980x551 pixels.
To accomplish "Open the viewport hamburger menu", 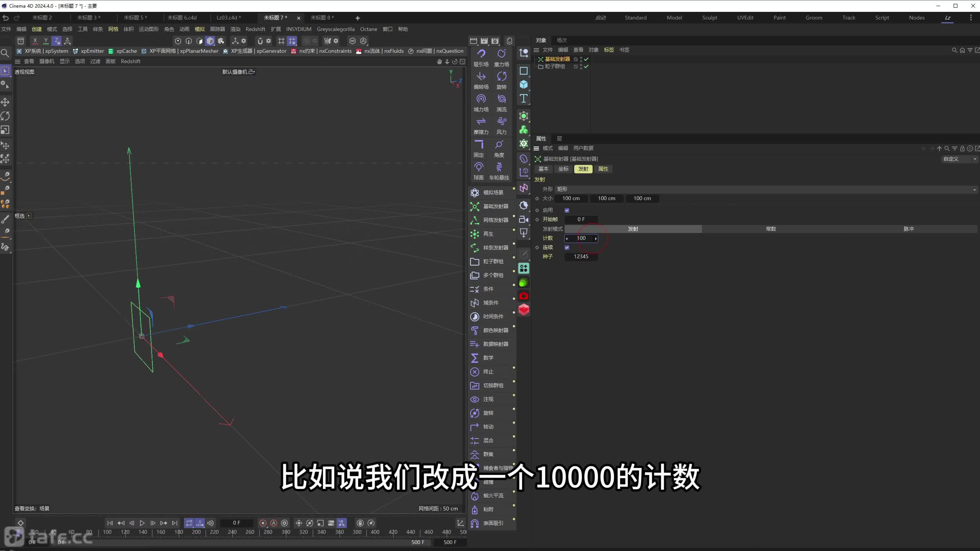I will 18,61.
